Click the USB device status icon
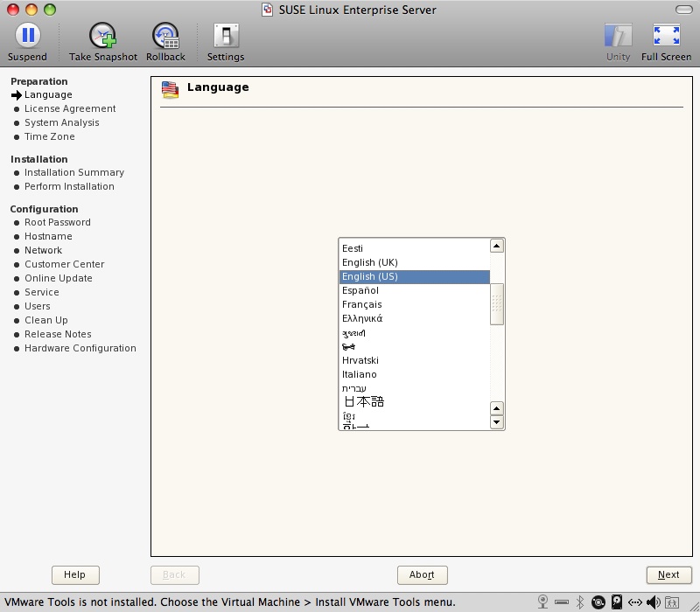700x612 pixels. click(x=562, y=602)
